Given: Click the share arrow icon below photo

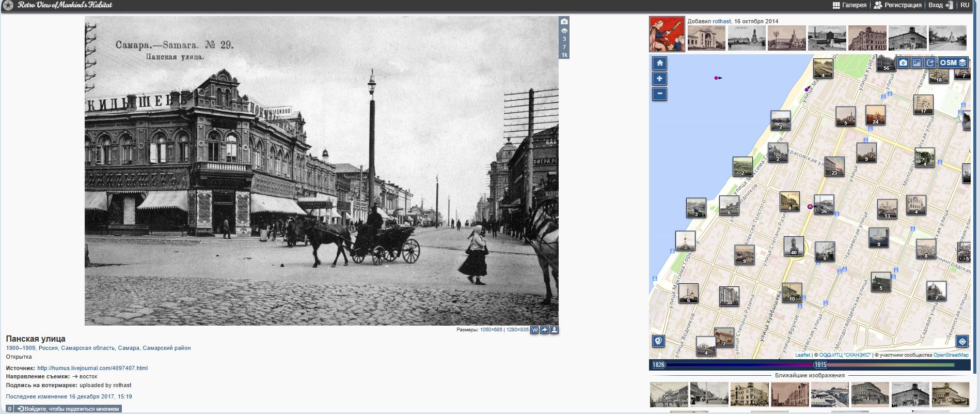Looking at the screenshot, I should tap(544, 330).
